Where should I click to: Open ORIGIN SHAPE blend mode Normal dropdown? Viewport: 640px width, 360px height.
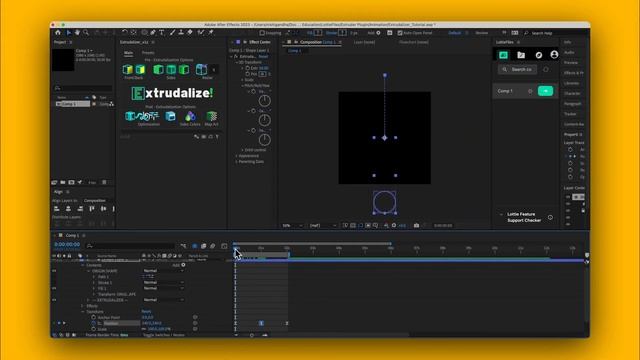click(x=163, y=271)
